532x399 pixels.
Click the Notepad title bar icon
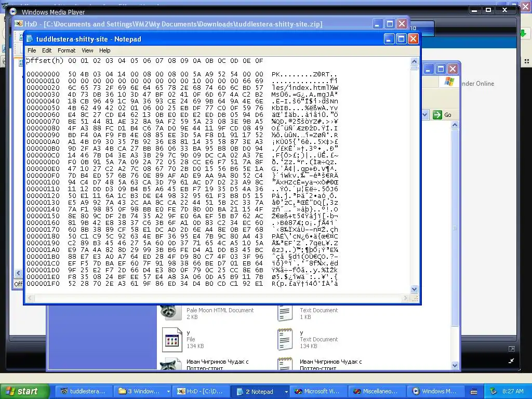click(x=30, y=39)
